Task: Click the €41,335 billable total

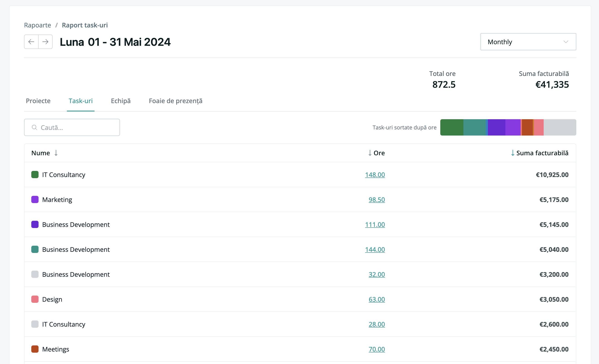Action: point(552,85)
